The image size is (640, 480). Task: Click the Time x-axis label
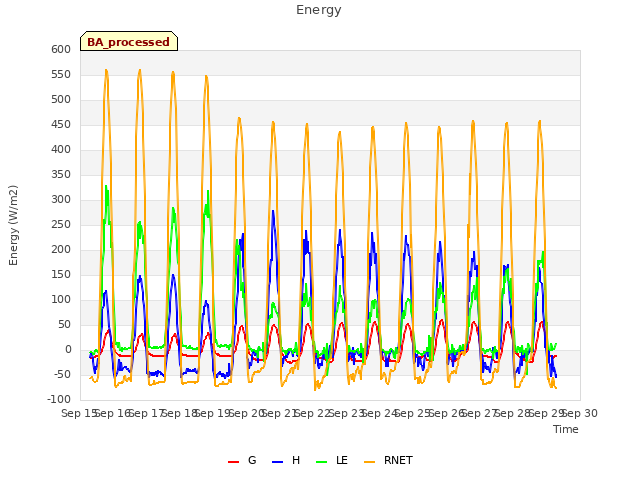(566, 429)
